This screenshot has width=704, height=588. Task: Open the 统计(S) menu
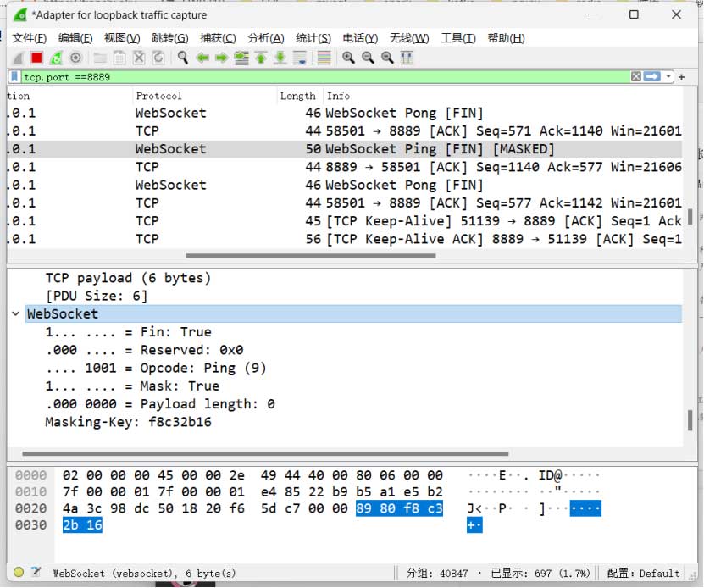(x=313, y=38)
